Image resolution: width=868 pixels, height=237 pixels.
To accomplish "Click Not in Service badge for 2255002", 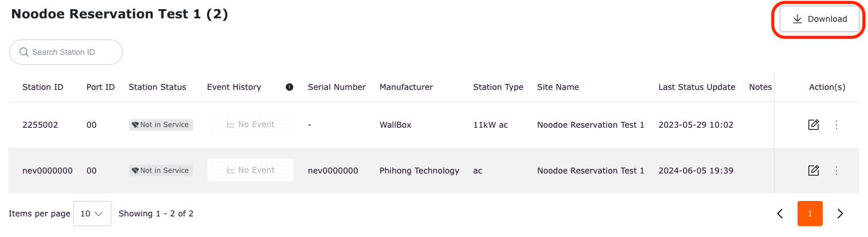I will point(161,124).
